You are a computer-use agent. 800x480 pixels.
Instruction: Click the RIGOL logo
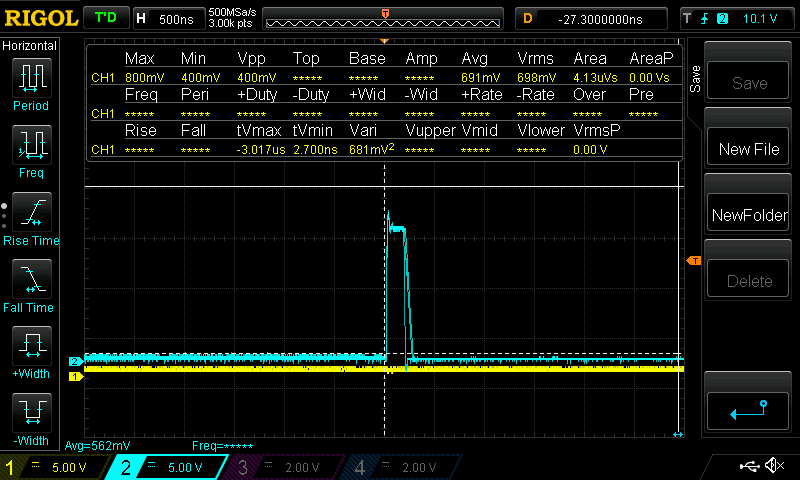[41, 18]
